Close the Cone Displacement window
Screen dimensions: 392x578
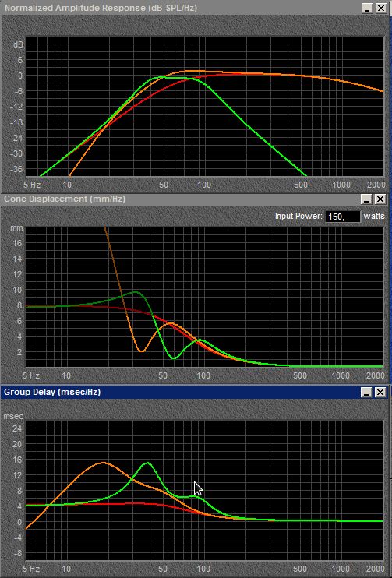click(x=380, y=199)
